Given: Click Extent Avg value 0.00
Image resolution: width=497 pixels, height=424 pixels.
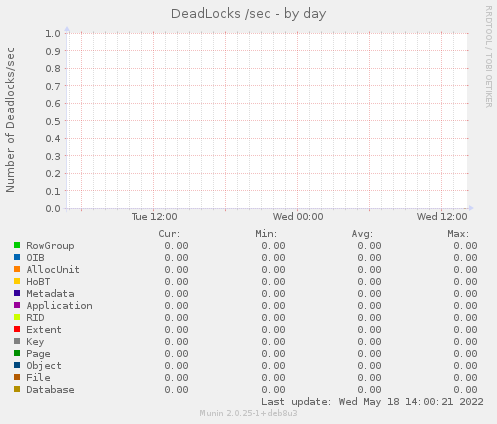Looking at the screenshot, I should (369, 330).
